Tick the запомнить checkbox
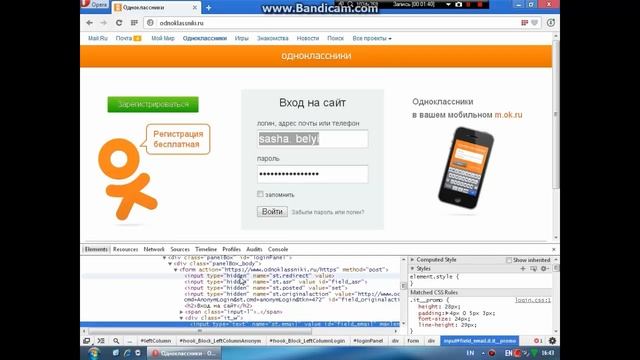Viewport: 640px width, 360px height. coord(260,194)
